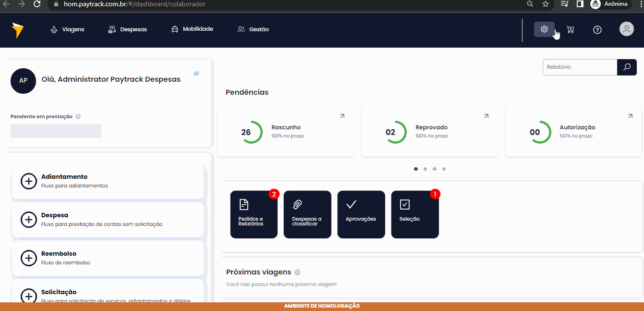The height and width of the screenshot is (311, 644).
Task: Open the browser media control icon
Action: point(565,4)
